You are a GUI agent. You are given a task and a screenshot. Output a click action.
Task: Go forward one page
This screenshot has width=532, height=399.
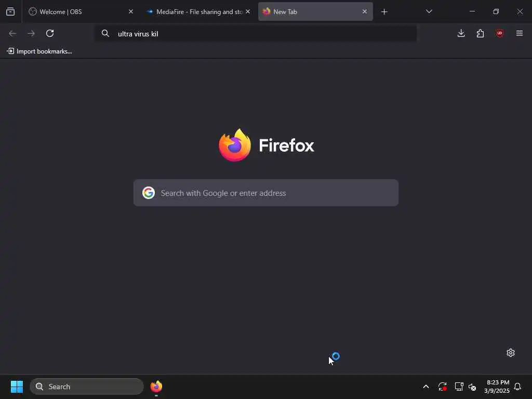(31, 33)
